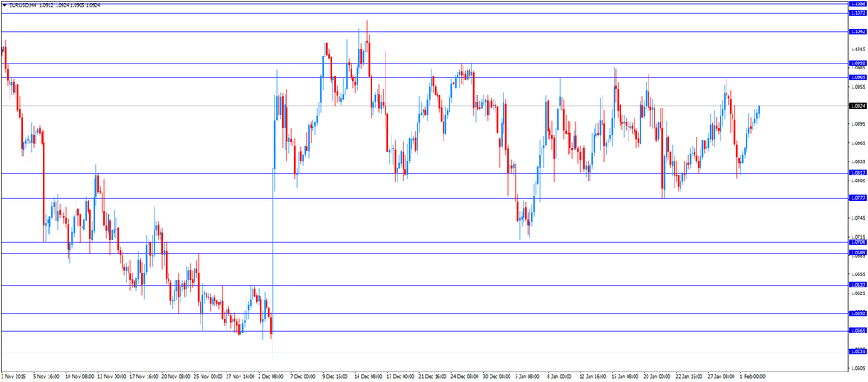
Task: Click the 1.0865 price scale value
Action: point(857,143)
